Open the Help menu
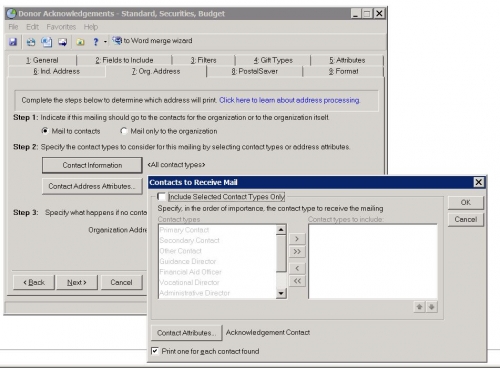The height and width of the screenshot is (369, 500). coord(91,27)
